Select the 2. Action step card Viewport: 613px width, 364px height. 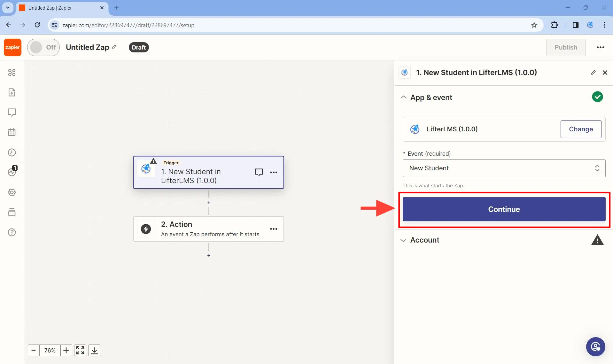[x=208, y=229]
